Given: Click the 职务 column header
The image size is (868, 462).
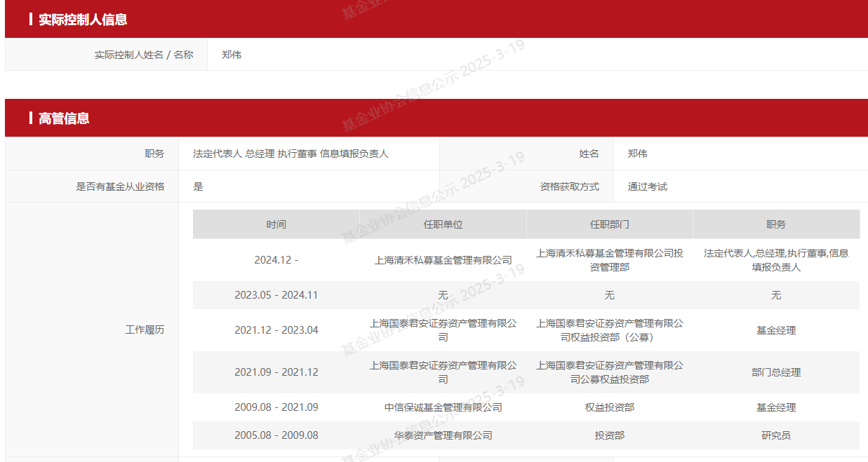Looking at the screenshot, I should tap(776, 224).
